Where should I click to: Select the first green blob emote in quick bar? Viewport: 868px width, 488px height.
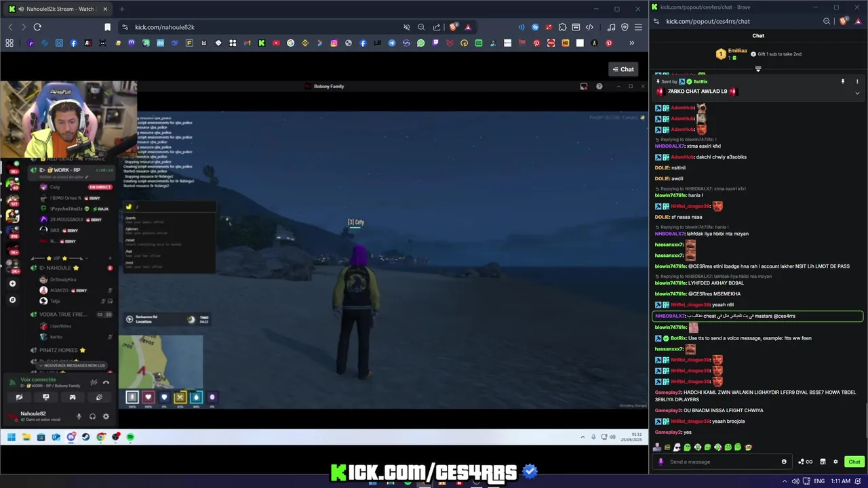(x=687, y=447)
